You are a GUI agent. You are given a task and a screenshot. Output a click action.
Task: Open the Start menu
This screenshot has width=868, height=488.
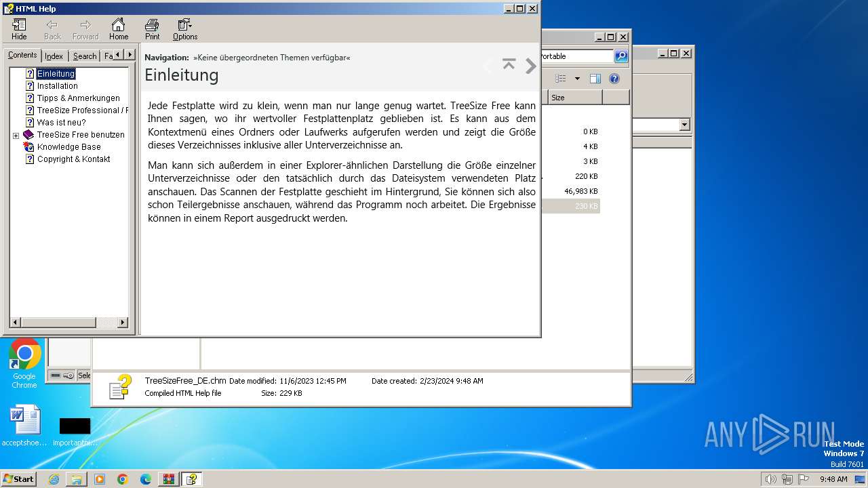click(x=19, y=479)
